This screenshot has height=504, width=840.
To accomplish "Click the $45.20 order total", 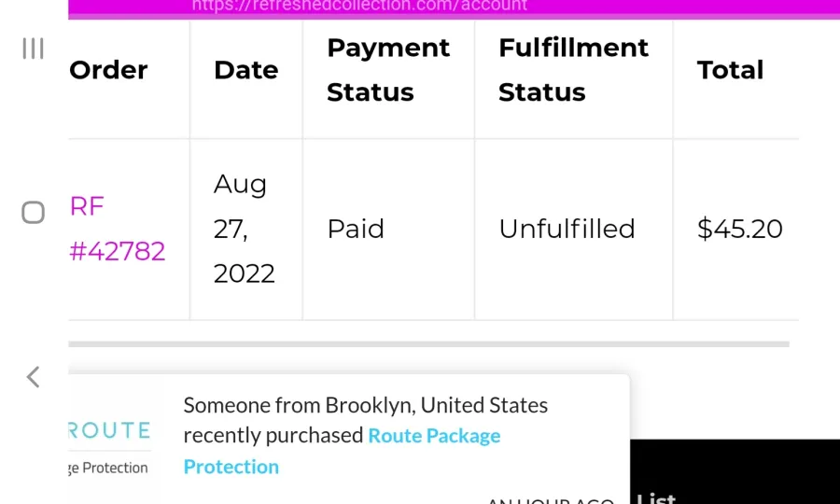I will [739, 229].
